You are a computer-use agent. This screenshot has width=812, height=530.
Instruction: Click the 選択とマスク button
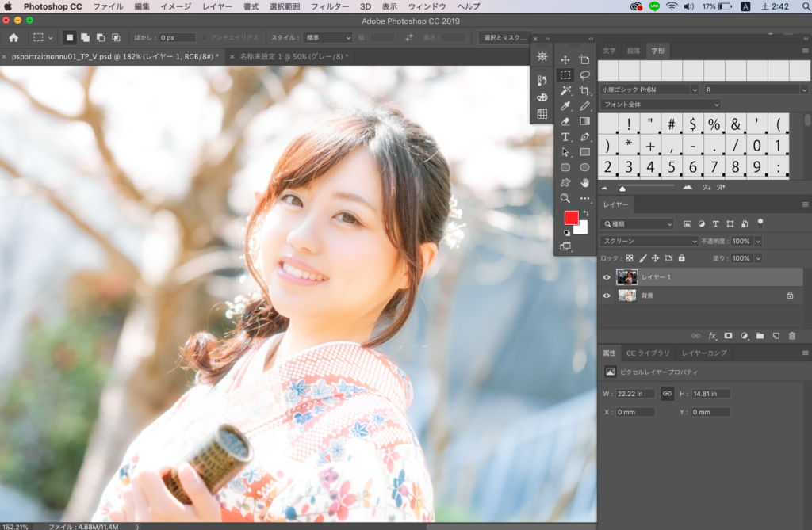(504, 37)
